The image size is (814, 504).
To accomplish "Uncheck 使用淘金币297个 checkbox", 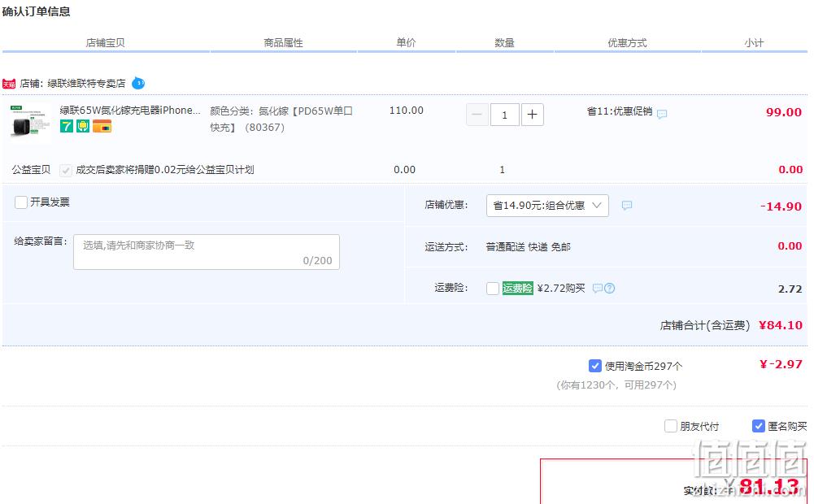I will pos(595,366).
